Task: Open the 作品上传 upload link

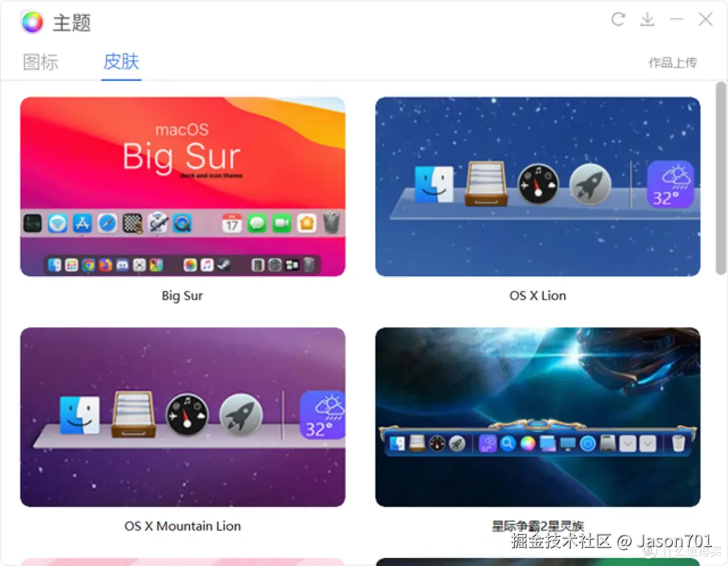Action: [x=673, y=62]
